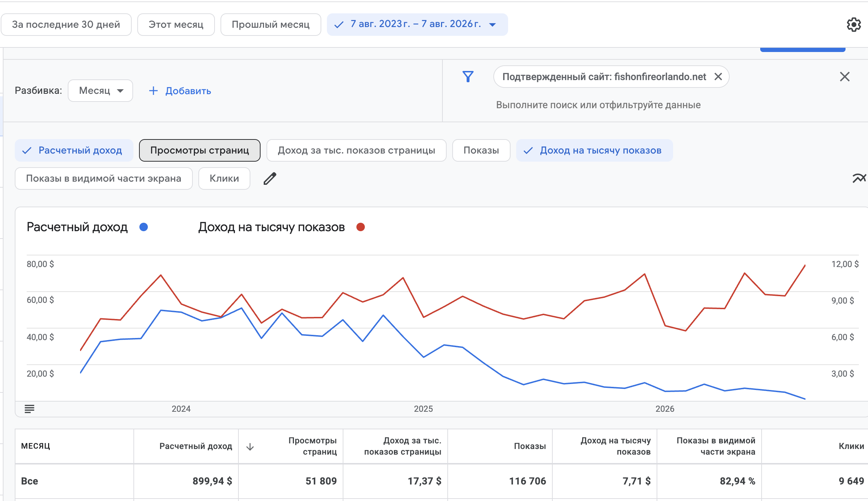Click the filter search input field
This screenshot has width=868, height=501.
[x=598, y=105]
